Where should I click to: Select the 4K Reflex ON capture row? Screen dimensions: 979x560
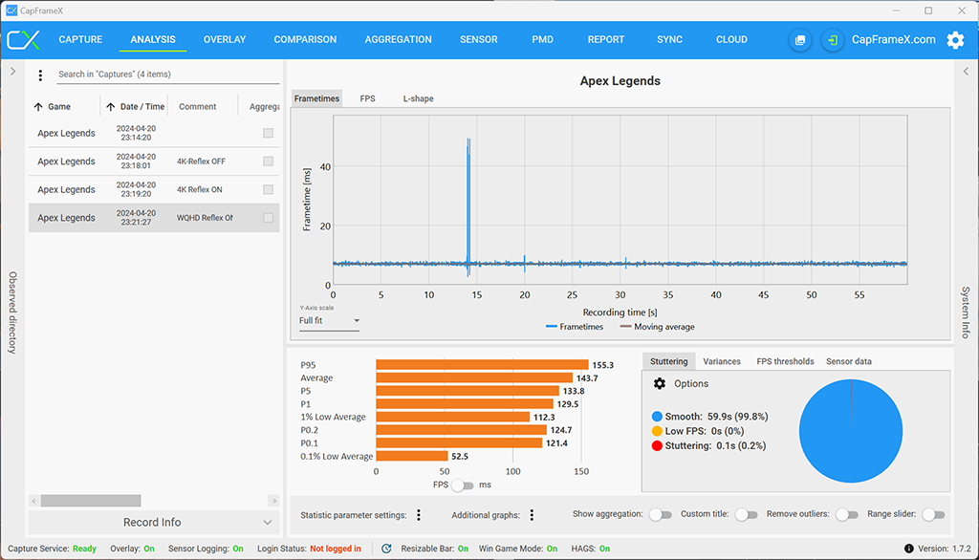click(154, 189)
